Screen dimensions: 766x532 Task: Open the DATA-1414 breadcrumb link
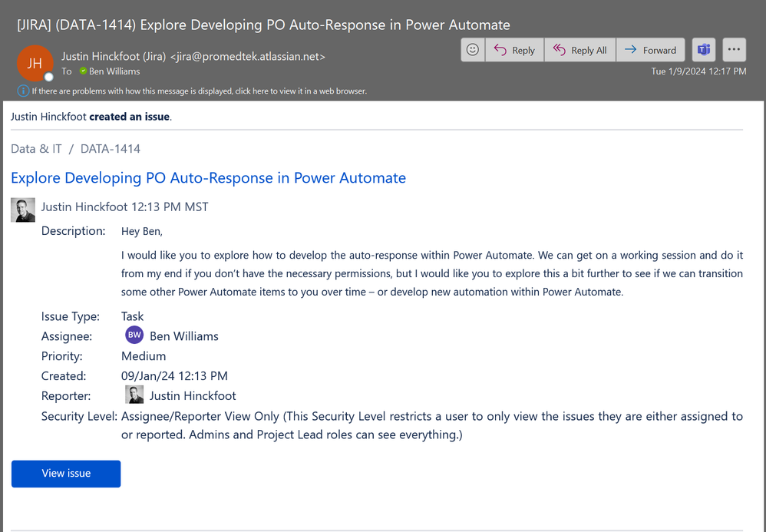[x=111, y=148]
